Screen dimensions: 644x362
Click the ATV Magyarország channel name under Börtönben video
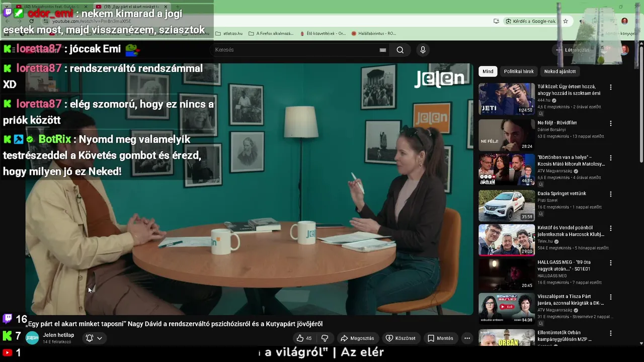coord(555,171)
